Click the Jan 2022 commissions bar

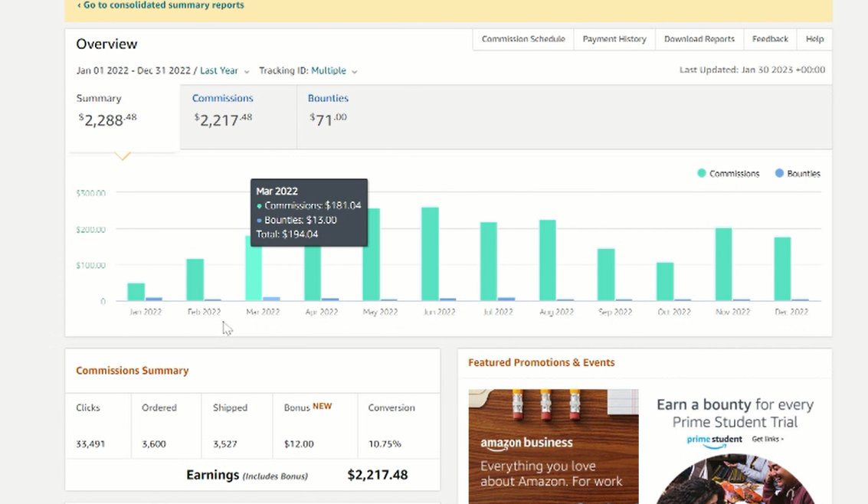136,292
